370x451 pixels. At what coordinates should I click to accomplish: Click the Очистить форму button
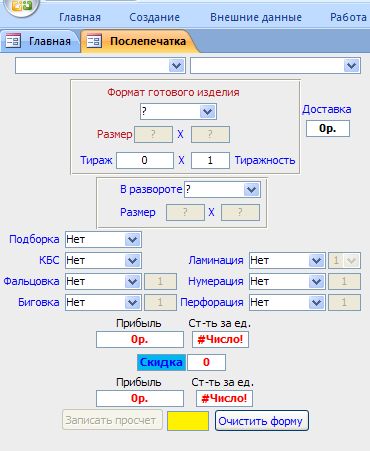click(x=262, y=421)
